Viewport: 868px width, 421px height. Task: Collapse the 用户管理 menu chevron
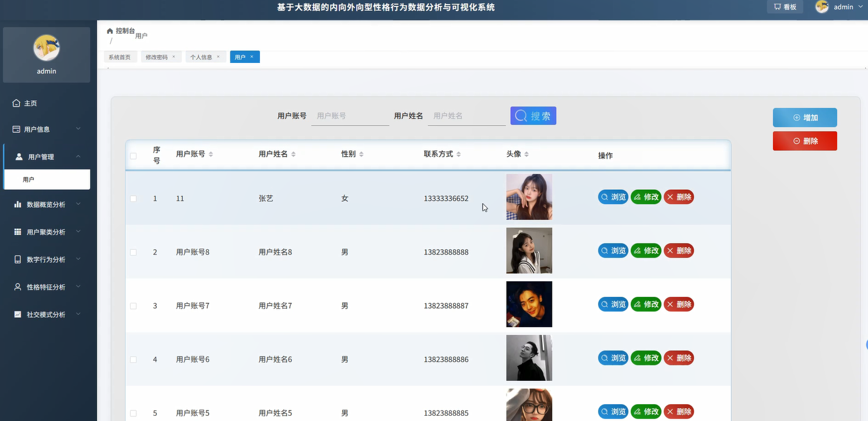[x=78, y=157]
